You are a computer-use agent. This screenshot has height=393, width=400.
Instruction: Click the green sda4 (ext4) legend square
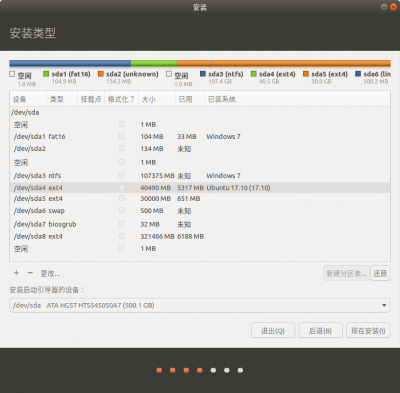coord(254,74)
